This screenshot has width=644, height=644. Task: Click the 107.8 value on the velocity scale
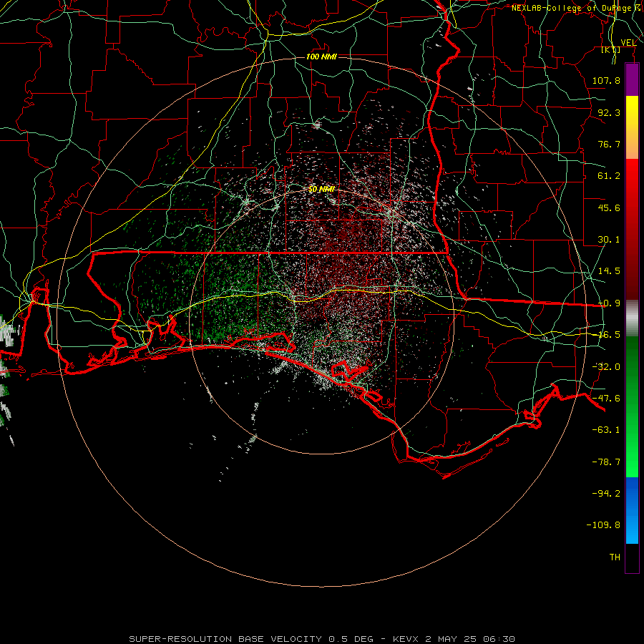(x=606, y=80)
